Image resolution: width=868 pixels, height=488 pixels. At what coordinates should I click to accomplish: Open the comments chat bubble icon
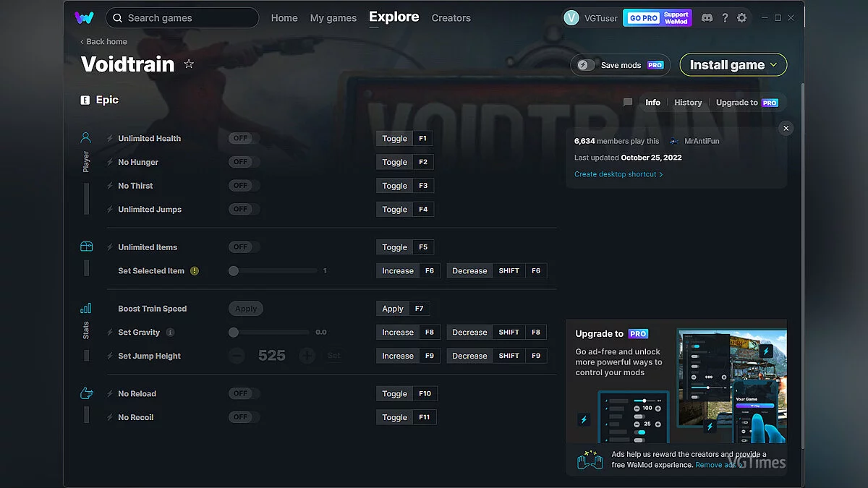tap(628, 103)
